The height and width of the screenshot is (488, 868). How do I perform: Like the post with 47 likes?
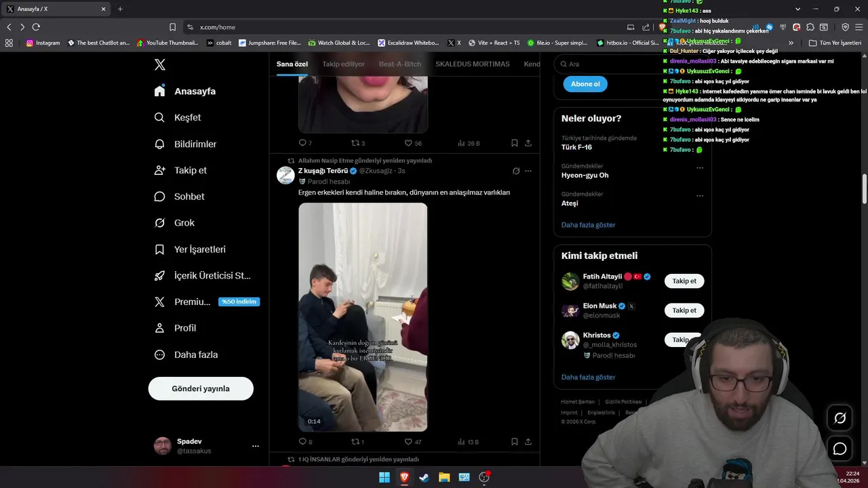pos(413,442)
